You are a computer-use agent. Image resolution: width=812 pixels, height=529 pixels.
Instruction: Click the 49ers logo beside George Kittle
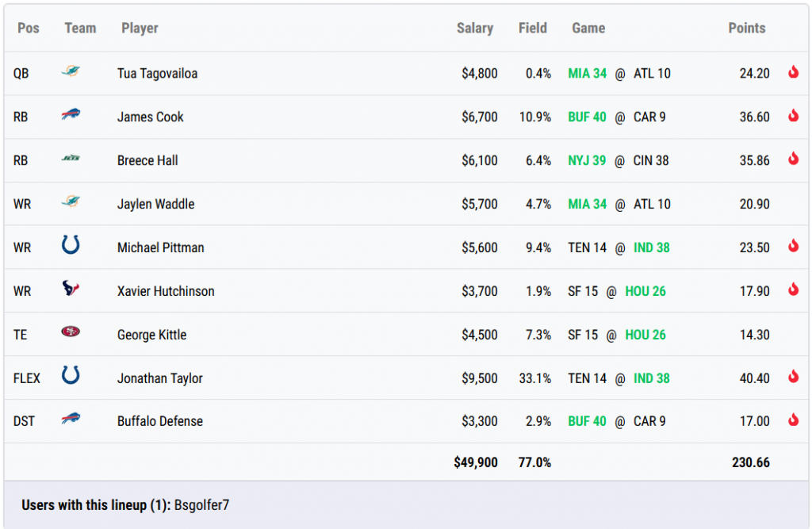[71, 333]
